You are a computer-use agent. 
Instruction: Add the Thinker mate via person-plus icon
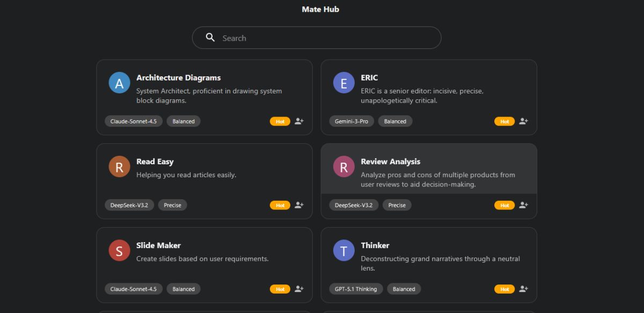[523, 289]
